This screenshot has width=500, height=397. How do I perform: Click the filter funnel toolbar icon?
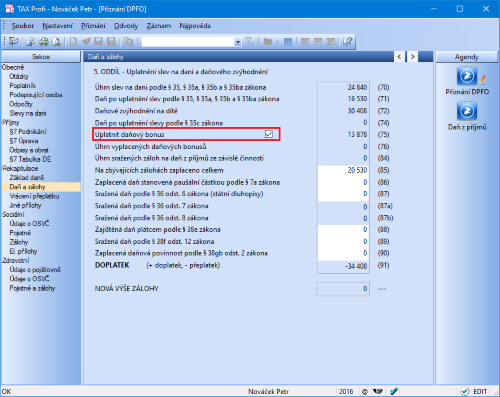tap(249, 42)
